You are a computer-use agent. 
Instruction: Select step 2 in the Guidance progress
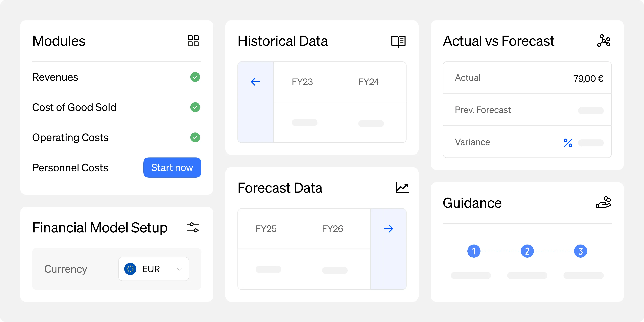point(527,251)
